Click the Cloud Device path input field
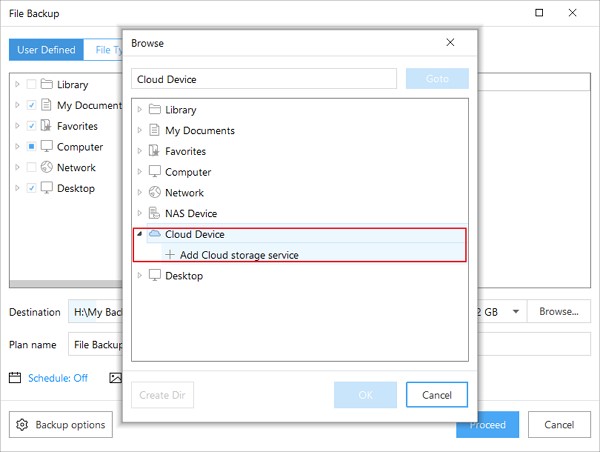Viewport: 600px width, 452px height. tap(264, 78)
